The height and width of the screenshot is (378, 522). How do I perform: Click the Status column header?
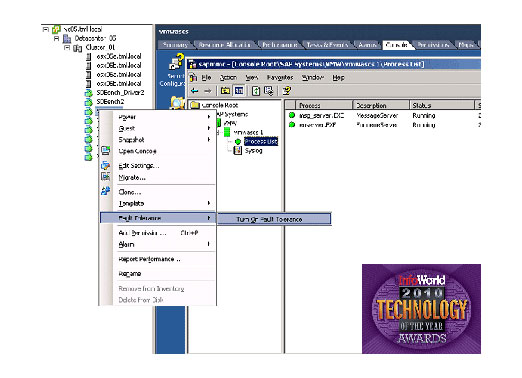(442, 105)
